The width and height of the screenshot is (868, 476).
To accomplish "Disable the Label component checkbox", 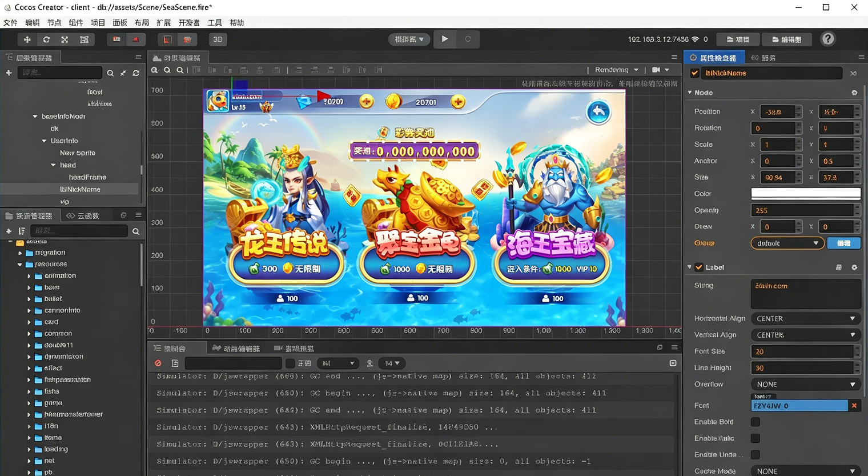I will [x=699, y=267].
